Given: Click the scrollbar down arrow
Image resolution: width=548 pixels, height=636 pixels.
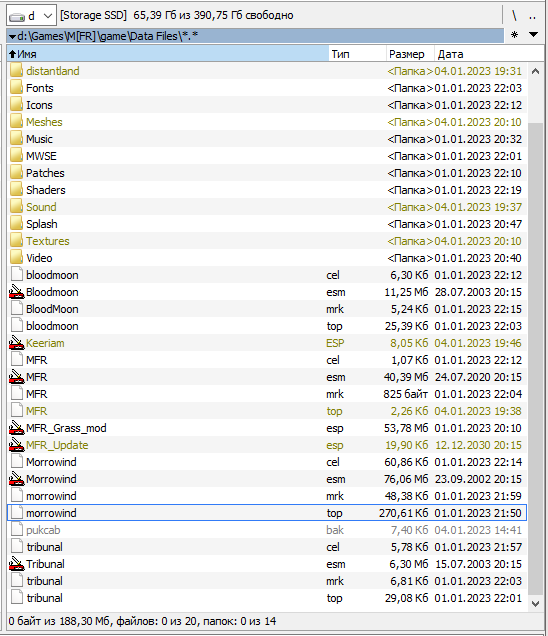Looking at the screenshot, I should tap(535, 604).
